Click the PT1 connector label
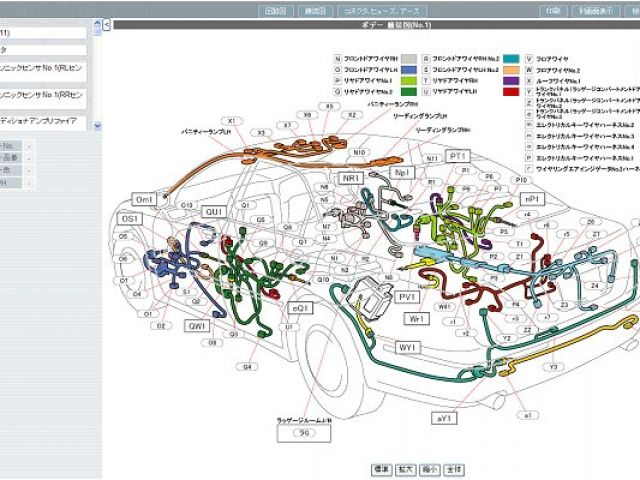The height and width of the screenshot is (480, 640). tap(458, 157)
